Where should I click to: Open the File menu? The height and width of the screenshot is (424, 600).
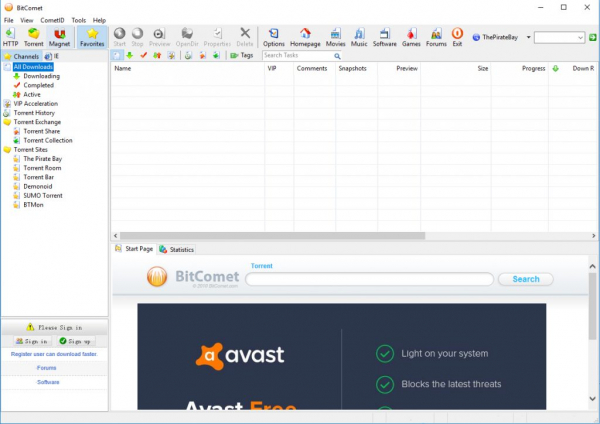pyautogui.click(x=8, y=20)
